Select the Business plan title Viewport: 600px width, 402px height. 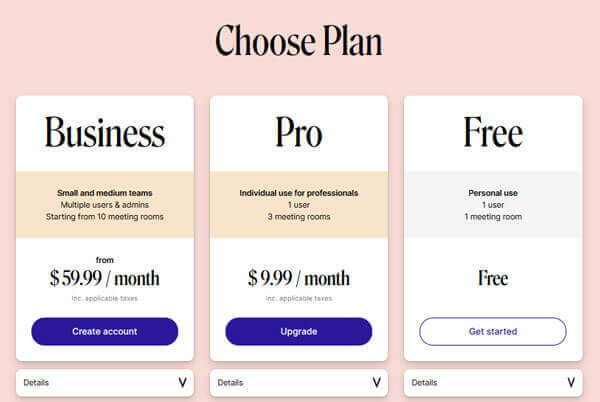click(104, 132)
